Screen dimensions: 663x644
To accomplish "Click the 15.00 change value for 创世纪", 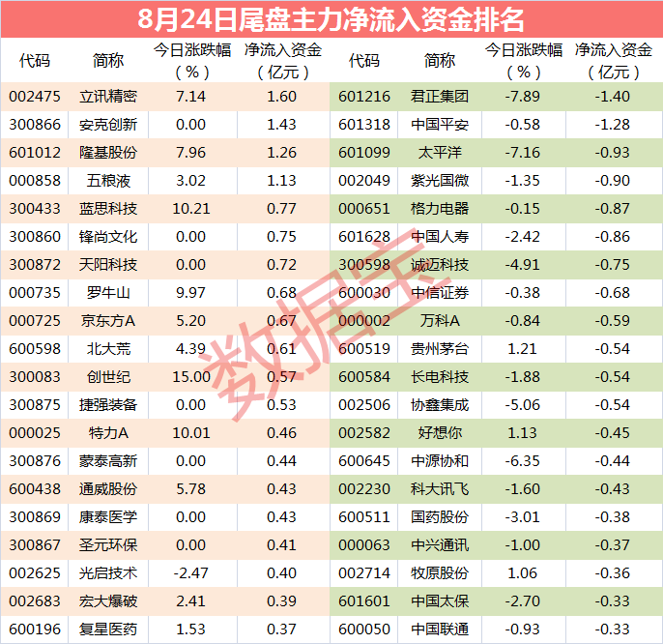I will [x=191, y=376].
